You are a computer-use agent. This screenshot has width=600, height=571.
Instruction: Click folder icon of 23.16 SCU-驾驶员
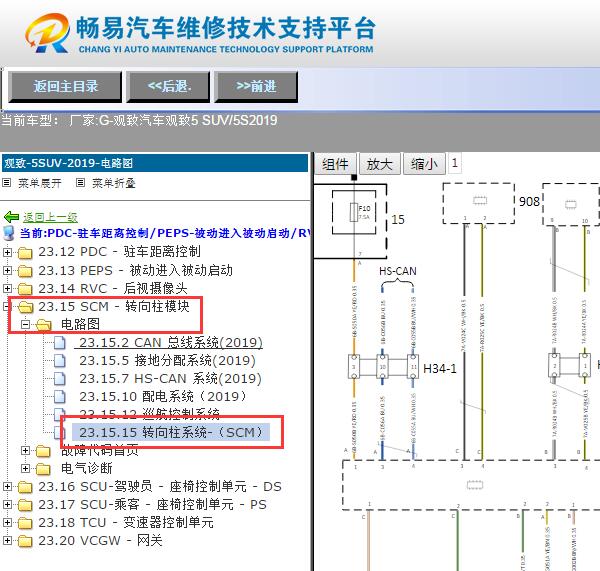click(x=25, y=487)
